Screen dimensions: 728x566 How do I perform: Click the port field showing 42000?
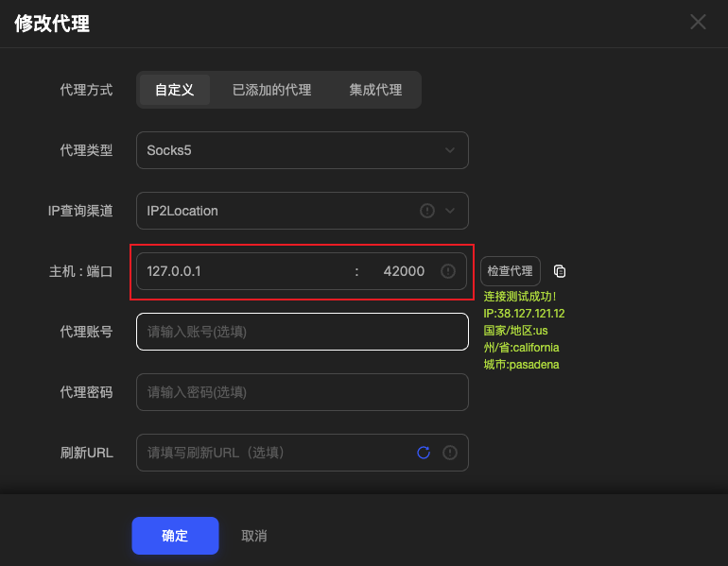click(404, 271)
